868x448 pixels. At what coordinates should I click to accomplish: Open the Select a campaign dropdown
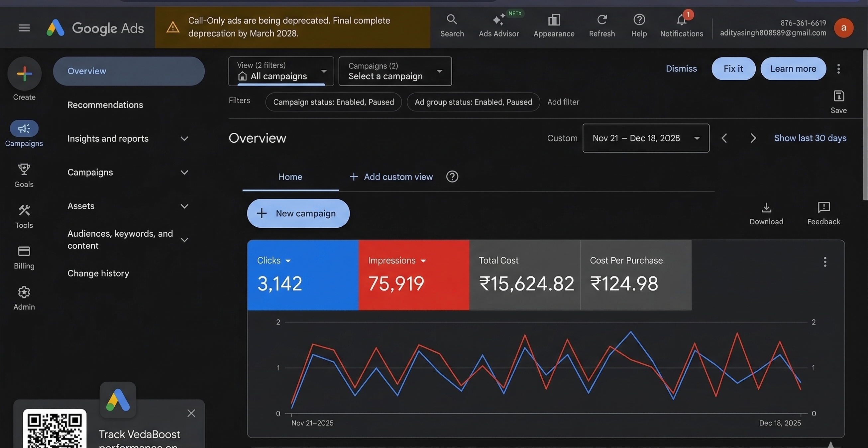pyautogui.click(x=394, y=71)
